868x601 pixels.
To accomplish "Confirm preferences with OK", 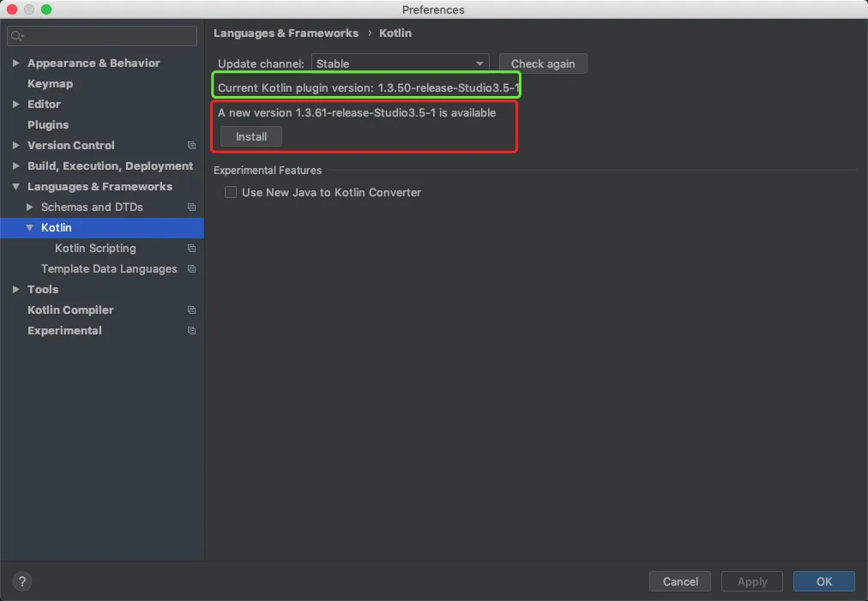I will point(824,581).
